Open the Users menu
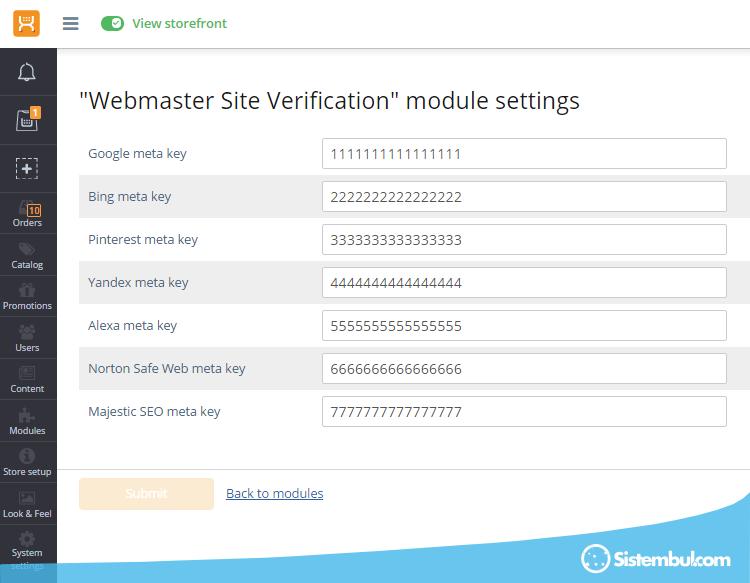750x583 pixels. [27, 338]
